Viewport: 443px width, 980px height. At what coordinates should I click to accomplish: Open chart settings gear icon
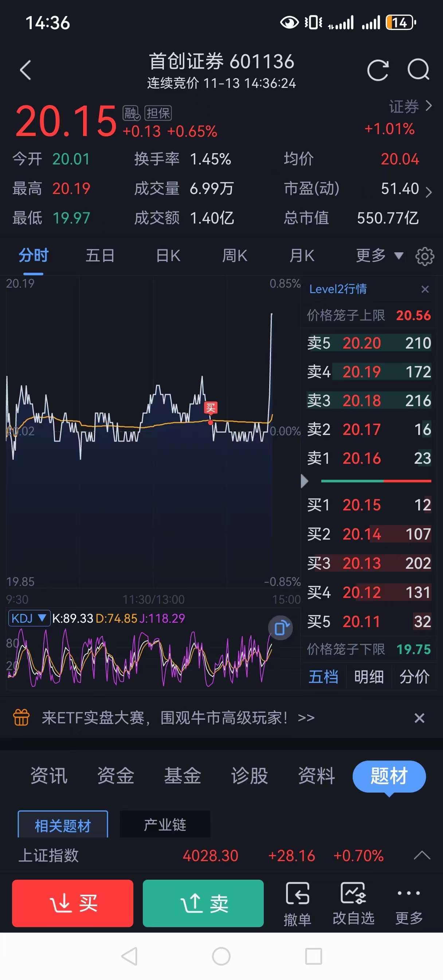pyautogui.click(x=425, y=256)
